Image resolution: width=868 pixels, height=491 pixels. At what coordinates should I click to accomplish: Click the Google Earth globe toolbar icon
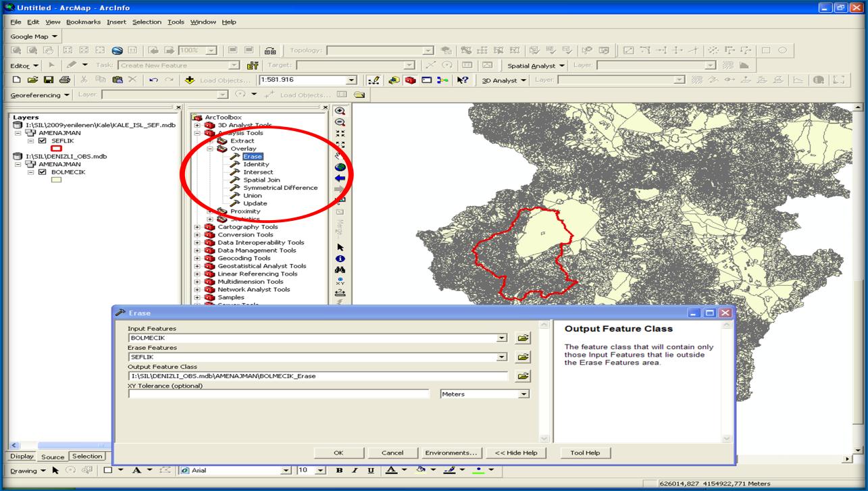tap(118, 51)
